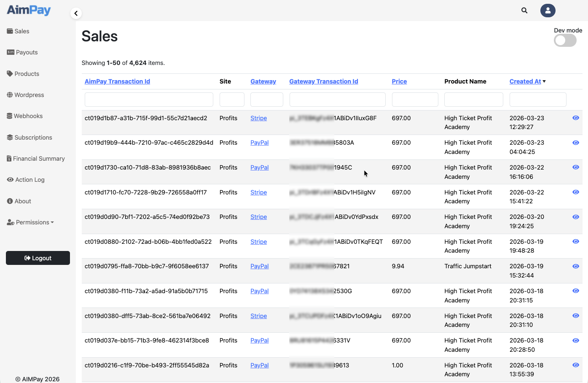
Task: Focus the Gateway Transaction Id filter field
Action: pos(338,100)
